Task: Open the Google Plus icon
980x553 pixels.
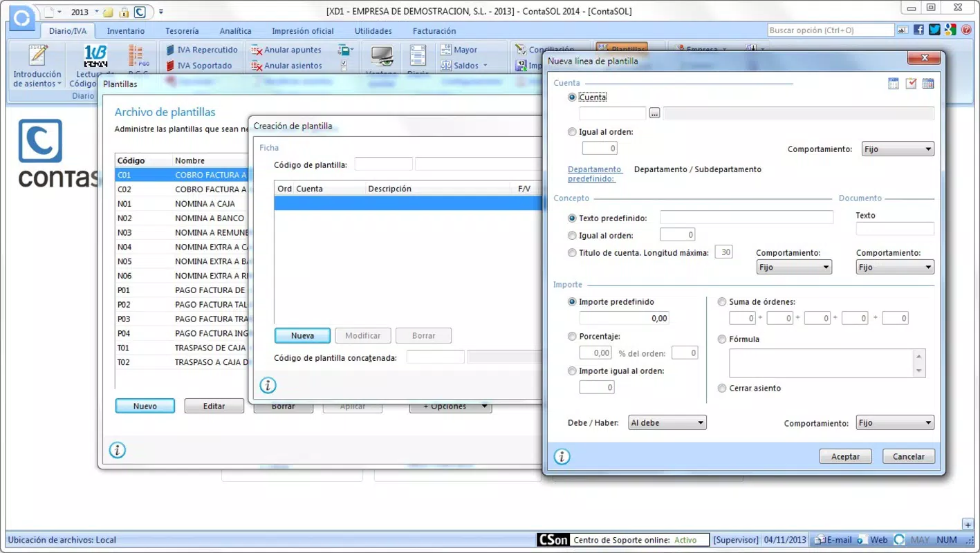Action: (950, 30)
